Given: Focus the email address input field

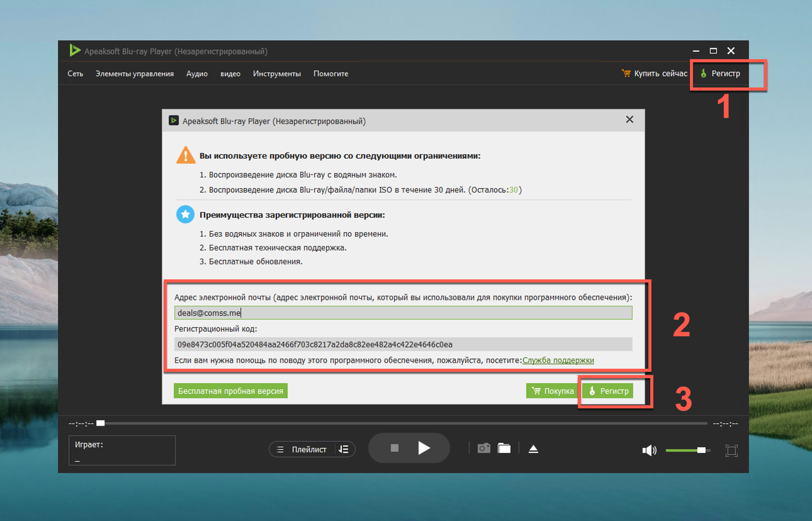Looking at the screenshot, I should [403, 313].
